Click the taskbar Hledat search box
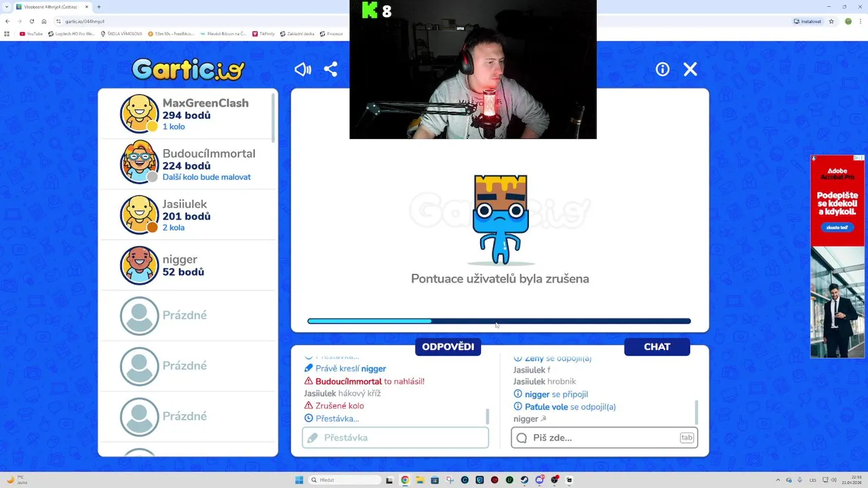Screen dimensions: 868x488 click(344, 480)
